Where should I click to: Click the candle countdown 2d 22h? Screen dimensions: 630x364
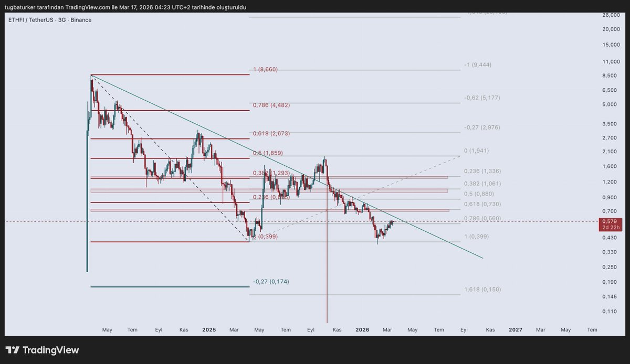tap(610, 228)
